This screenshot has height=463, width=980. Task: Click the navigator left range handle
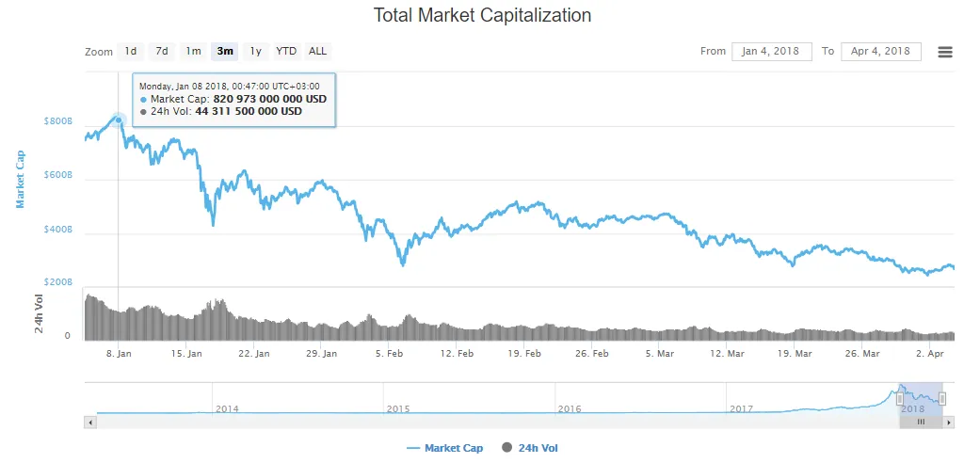pyautogui.click(x=900, y=399)
